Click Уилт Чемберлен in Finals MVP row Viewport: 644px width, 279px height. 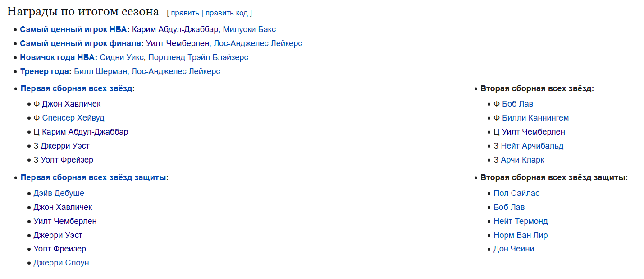coord(178,43)
